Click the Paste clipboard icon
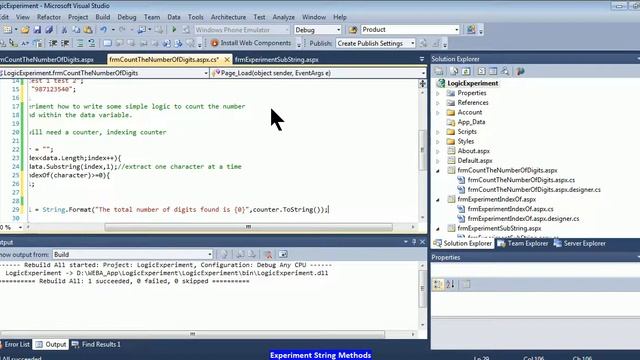 tap(88, 30)
